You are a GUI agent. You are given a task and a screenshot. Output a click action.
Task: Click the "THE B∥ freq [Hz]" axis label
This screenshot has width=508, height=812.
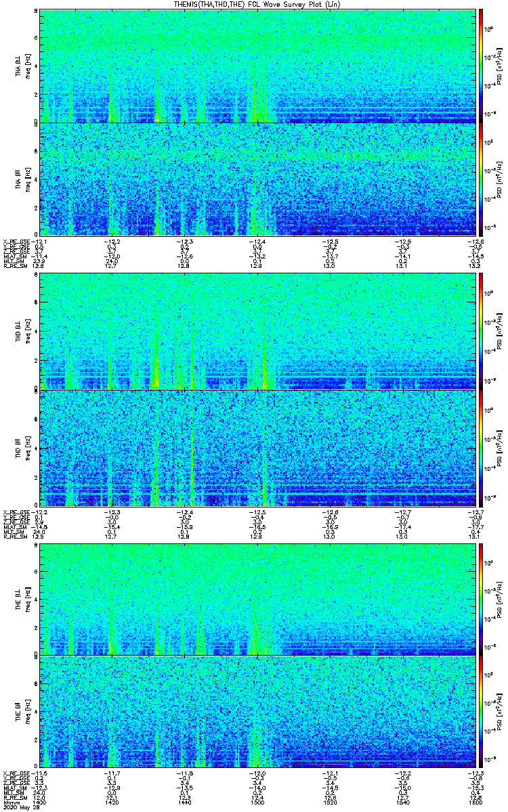23,711
